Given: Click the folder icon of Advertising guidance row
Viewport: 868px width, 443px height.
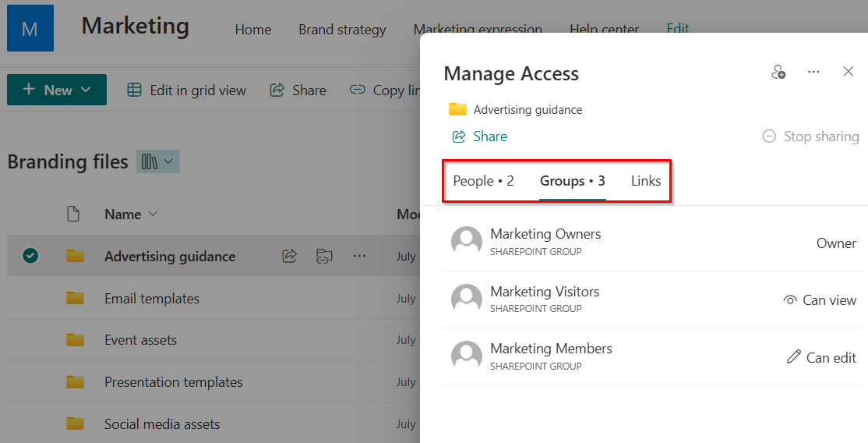Looking at the screenshot, I should [x=76, y=256].
